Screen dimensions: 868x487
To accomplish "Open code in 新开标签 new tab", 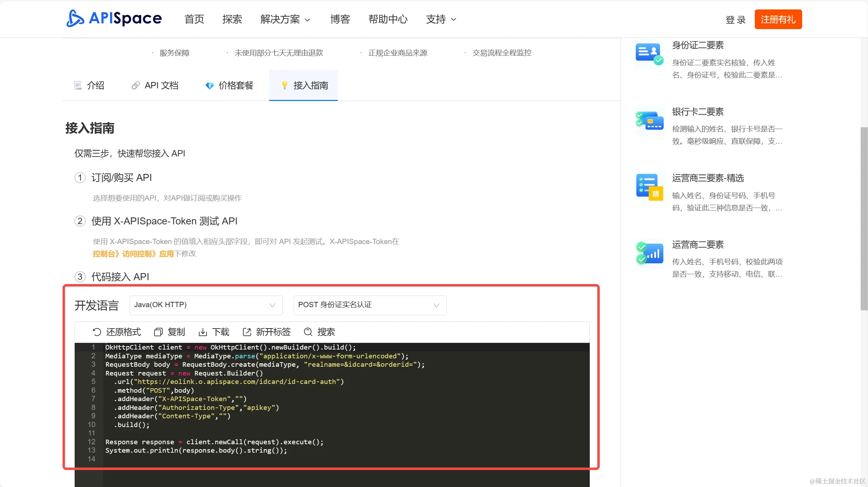I will [x=247, y=332].
